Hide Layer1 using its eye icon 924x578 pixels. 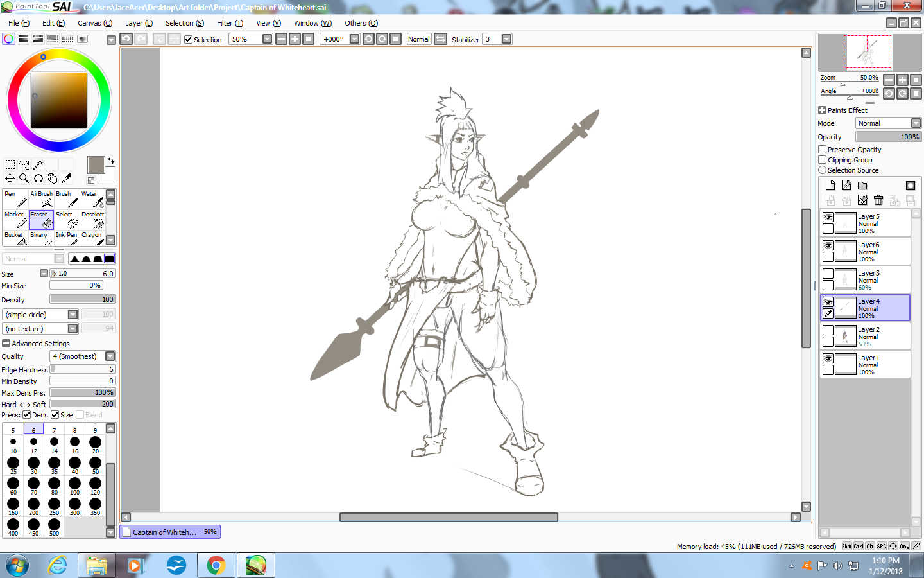(x=828, y=358)
